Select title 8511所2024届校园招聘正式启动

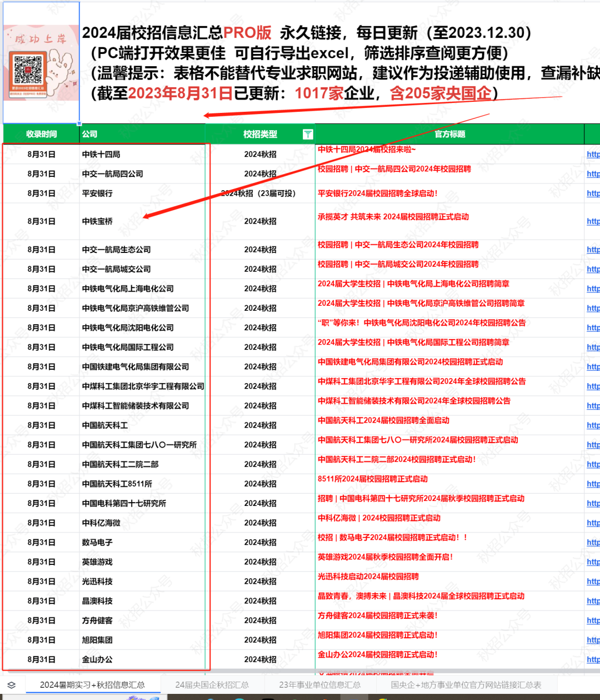click(x=373, y=479)
